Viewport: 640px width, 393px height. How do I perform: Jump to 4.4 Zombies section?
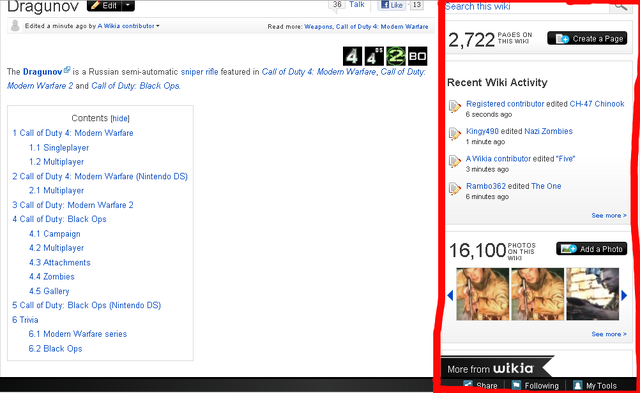click(52, 277)
